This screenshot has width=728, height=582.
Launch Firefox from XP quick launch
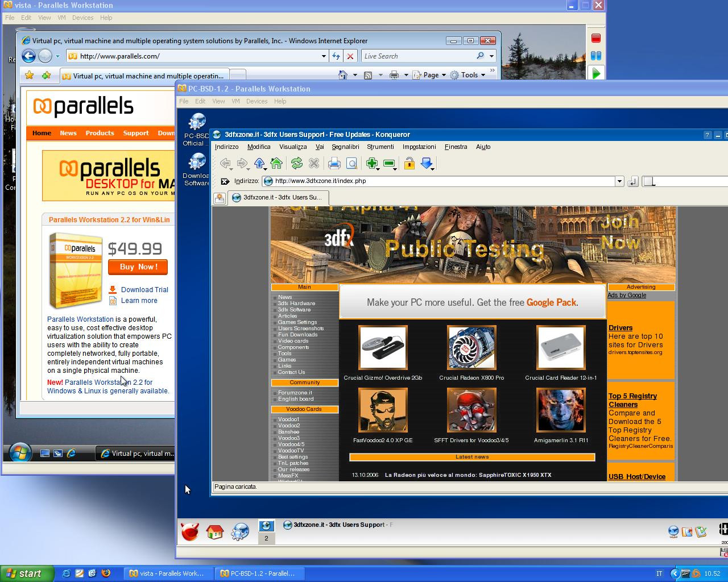tap(105, 573)
